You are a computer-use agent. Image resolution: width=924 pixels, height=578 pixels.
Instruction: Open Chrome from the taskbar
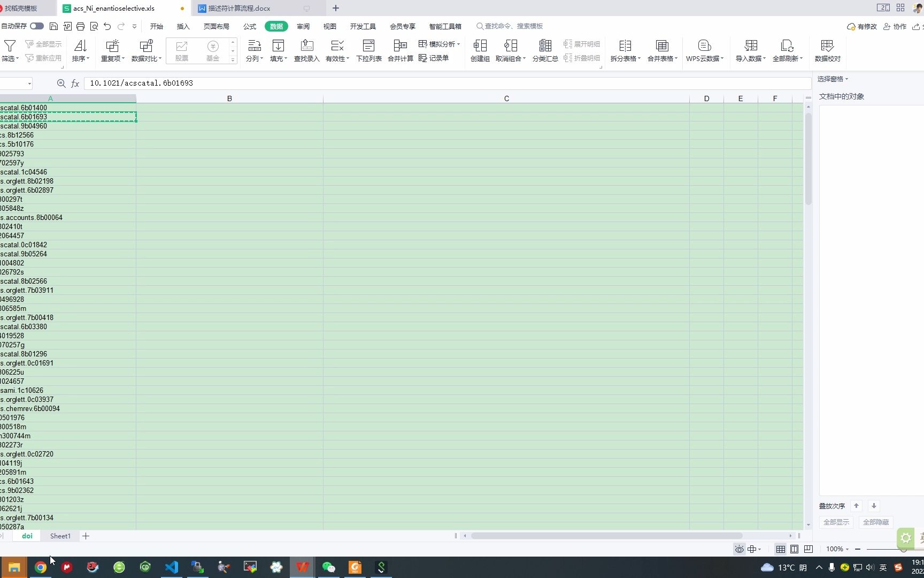[41, 567]
